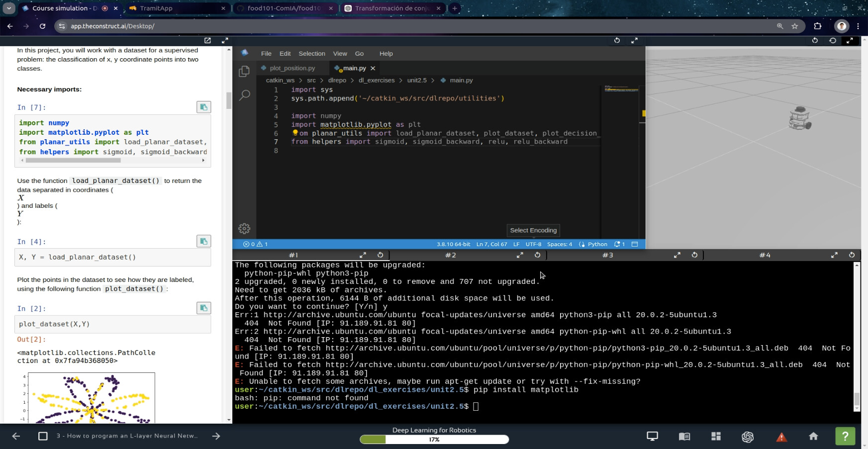Switch to the plot_position.py editor tab

click(292, 68)
